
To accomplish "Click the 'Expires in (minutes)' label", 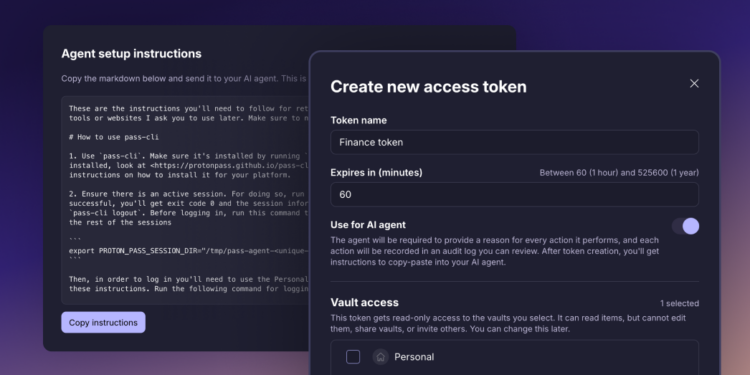I will 376,173.
